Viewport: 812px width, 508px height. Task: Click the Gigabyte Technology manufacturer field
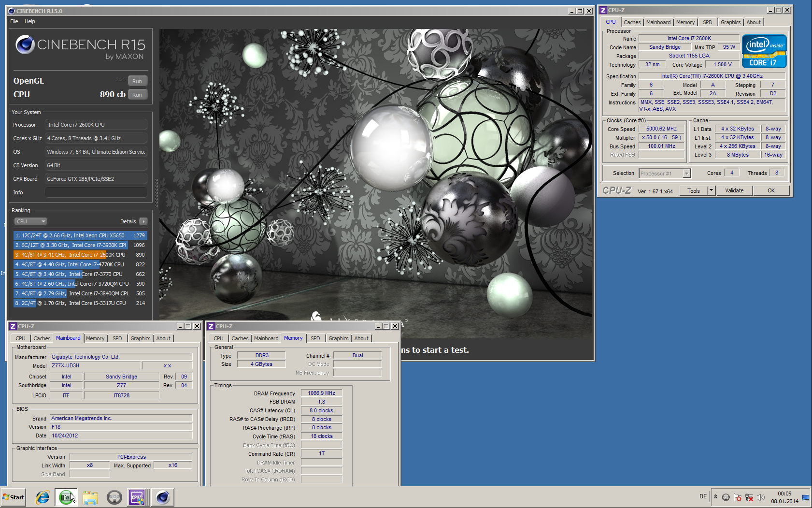[x=121, y=357]
